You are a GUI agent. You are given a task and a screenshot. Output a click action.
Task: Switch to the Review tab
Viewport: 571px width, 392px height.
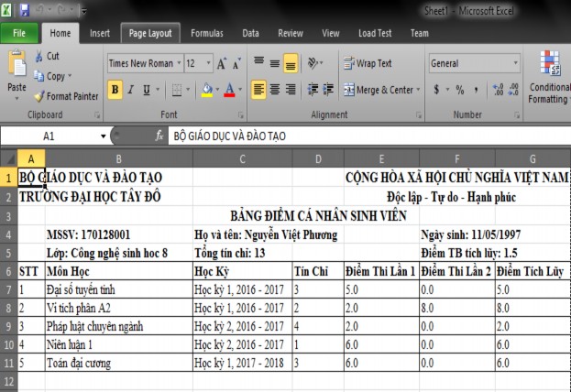point(291,34)
